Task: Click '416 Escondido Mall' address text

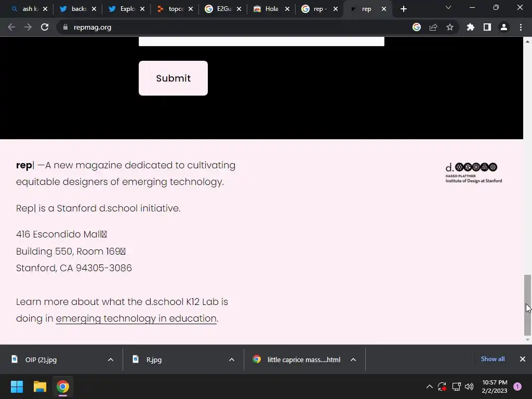Action: 61,234
